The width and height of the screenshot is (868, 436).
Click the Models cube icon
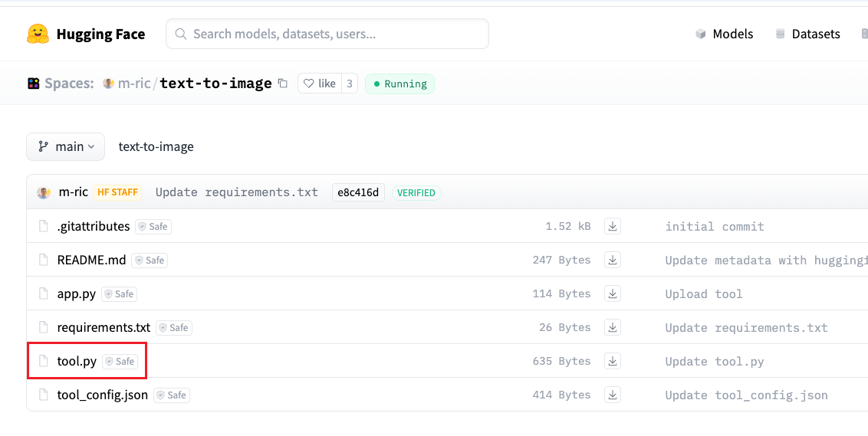tap(701, 34)
